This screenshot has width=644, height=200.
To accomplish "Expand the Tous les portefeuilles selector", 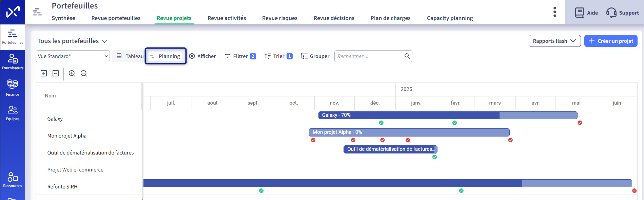I will (x=72, y=41).
